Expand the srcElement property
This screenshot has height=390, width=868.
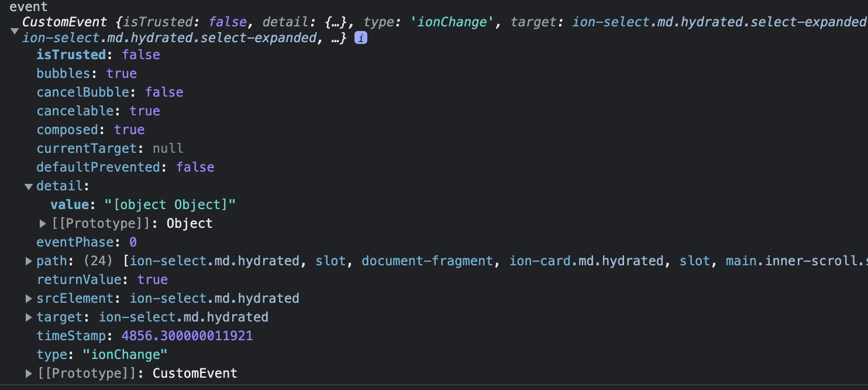pyautogui.click(x=29, y=299)
